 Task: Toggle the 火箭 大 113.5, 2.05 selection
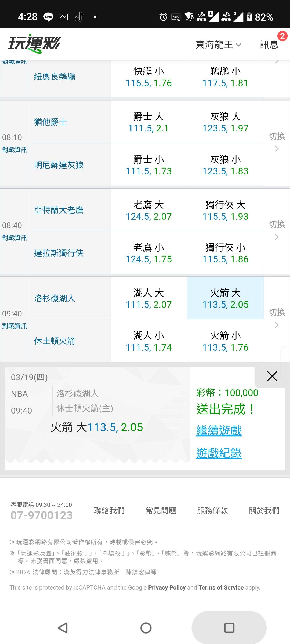225,298
